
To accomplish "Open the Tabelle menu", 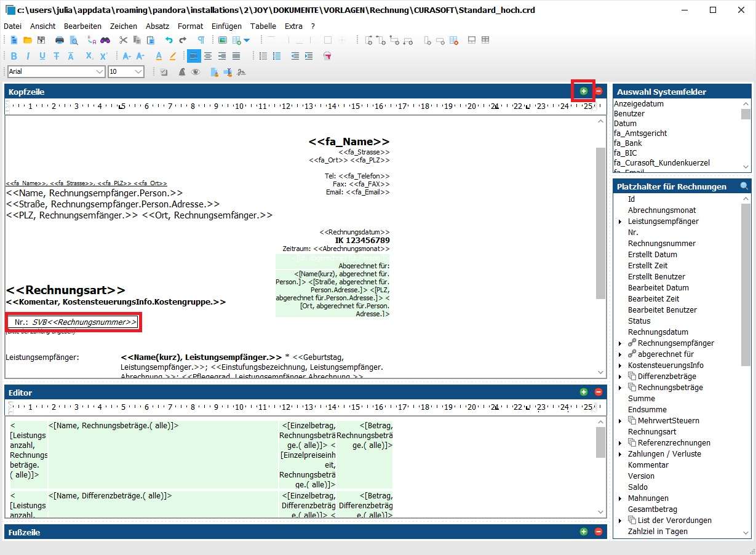I will coord(263,26).
